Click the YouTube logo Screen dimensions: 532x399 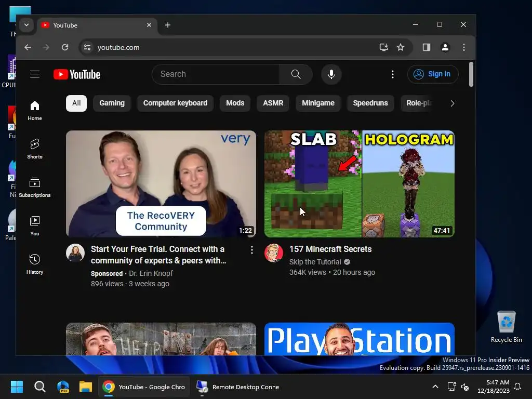point(77,74)
